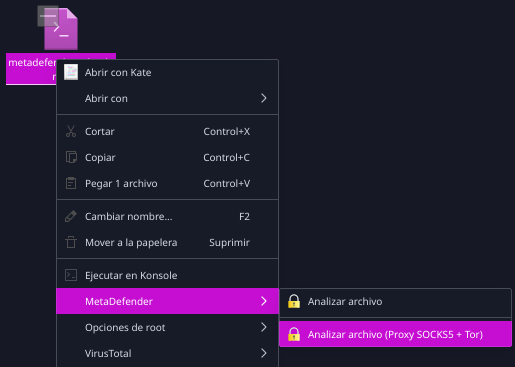The height and width of the screenshot is (367, 515).
Task: Click the padlock icon of Proxy SOCKS5 entry
Action: (x=294, y=334)
